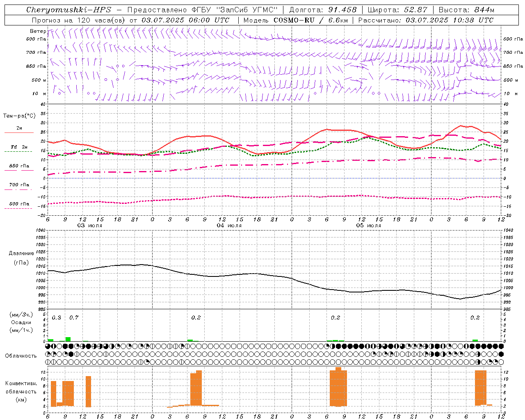525x420 pixels.
Task: Click the "ЗапСиб УГМС" provider text in header
Action: 247,10
